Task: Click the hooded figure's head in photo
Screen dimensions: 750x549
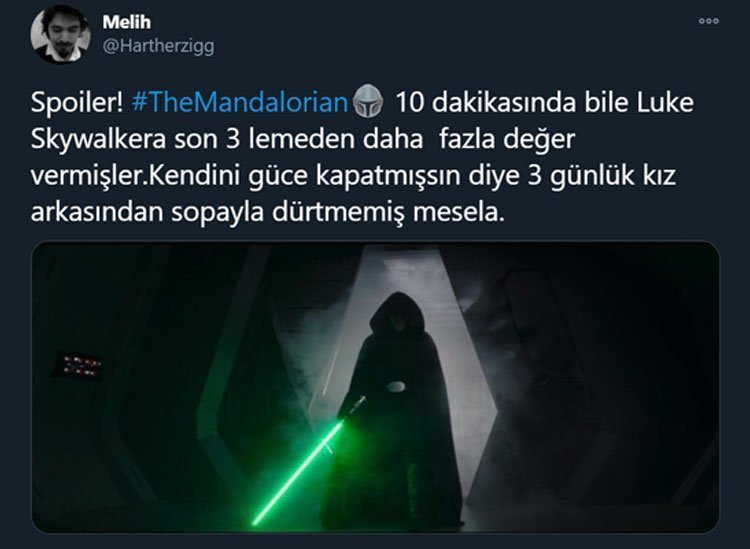Action: [x=397, y=315]
